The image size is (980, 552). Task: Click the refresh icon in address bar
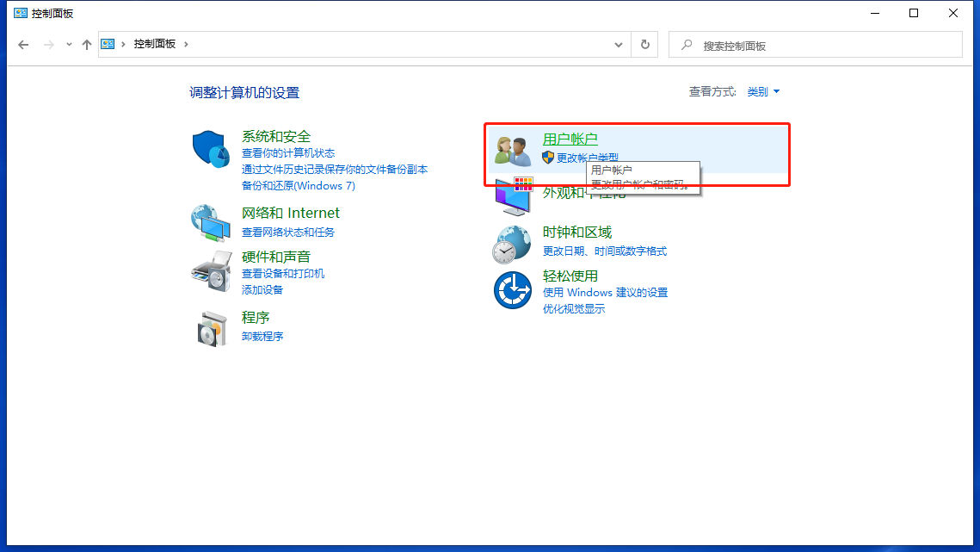click(644, 44)
